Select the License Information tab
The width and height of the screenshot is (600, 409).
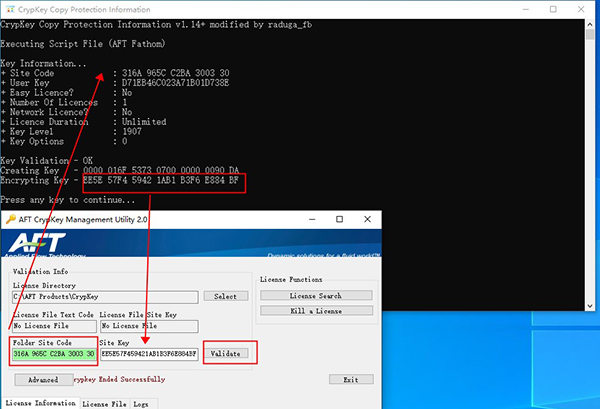[41, 403]
